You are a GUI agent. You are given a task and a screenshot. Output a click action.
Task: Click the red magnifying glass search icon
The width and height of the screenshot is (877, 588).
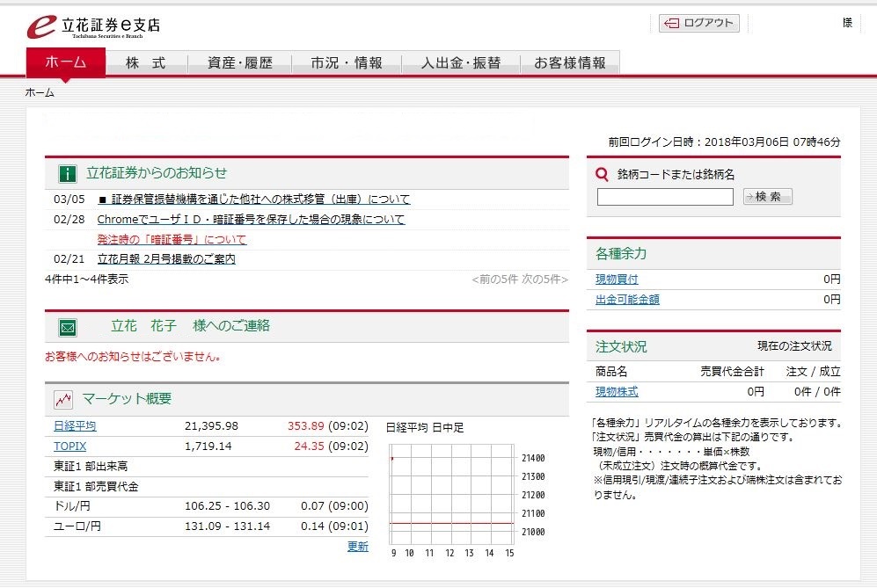point(602,174)
